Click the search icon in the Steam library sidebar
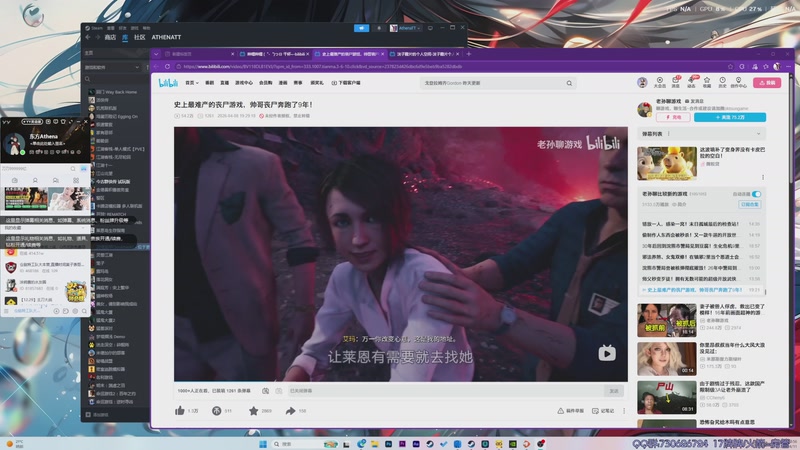The height and width of the screenshot is (450, 800). pyautogui.click(x=88, y=79)
